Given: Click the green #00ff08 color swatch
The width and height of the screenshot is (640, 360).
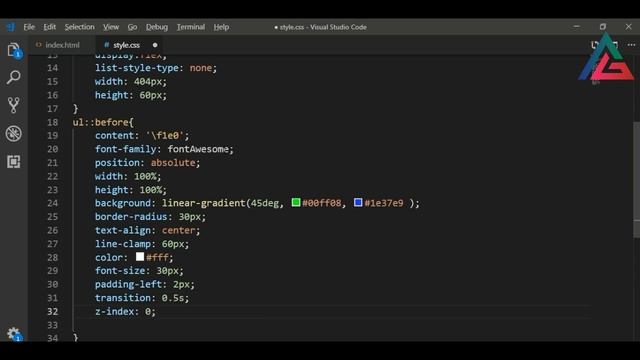Looking at the screenshot, I should [x=296, y=202].
